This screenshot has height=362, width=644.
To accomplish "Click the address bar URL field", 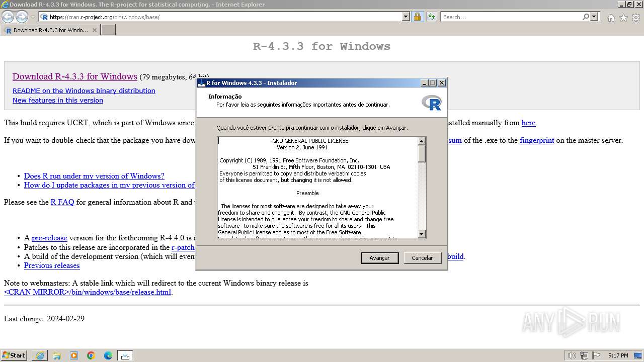I will (x=225, y=17).
